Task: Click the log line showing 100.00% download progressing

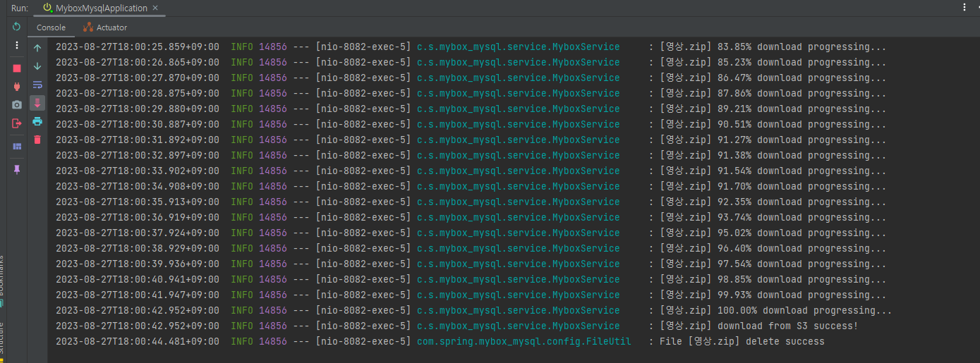Action: click(x=474, y=310)
